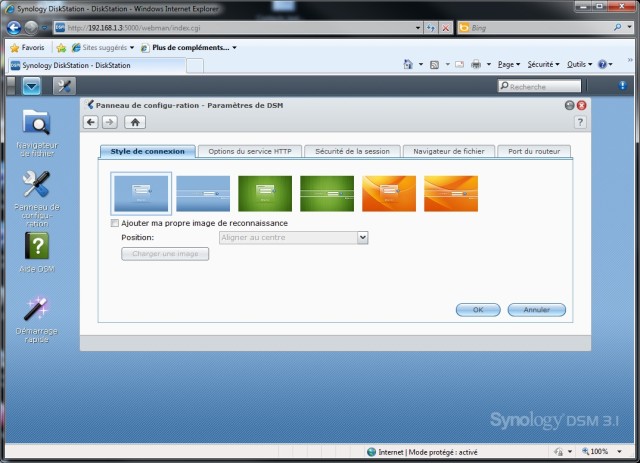Stop loading the page with red X
This screenshot has height=463, width=640.
coord(446,28)
